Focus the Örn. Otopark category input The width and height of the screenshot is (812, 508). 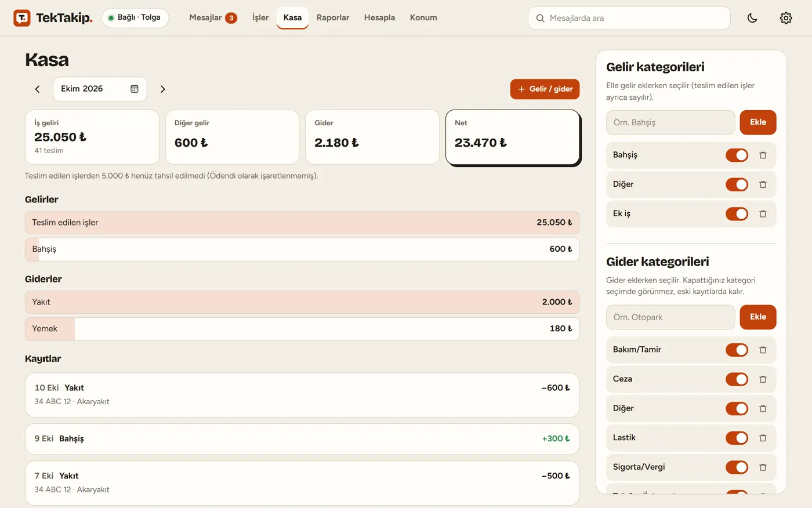pos(670,317)
